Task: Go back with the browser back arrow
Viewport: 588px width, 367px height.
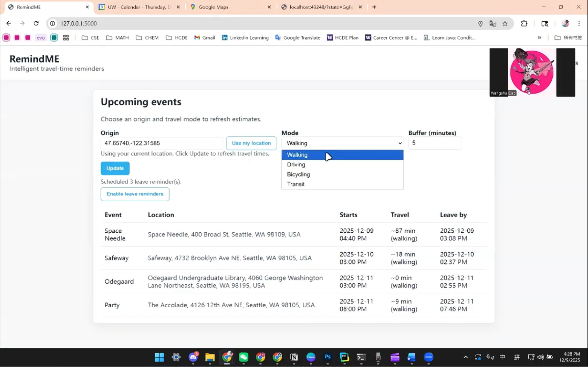Action: [9, 23]
